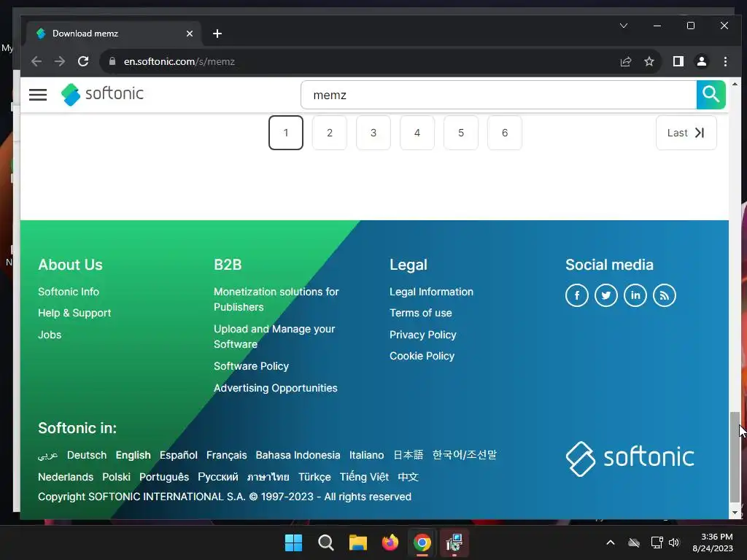747x560 pixels.
Task: Click the memz search field
Action: point(498,95)
